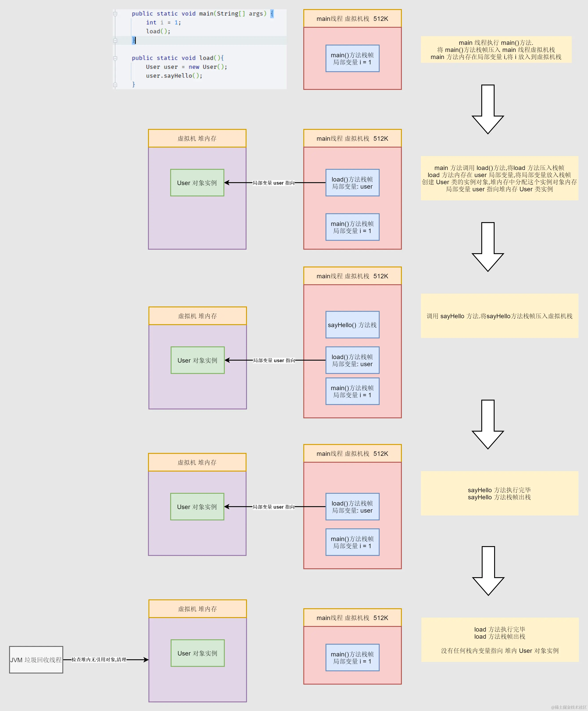Collapse the load() method fold icon
588x711 pixels.
[115, 58]
